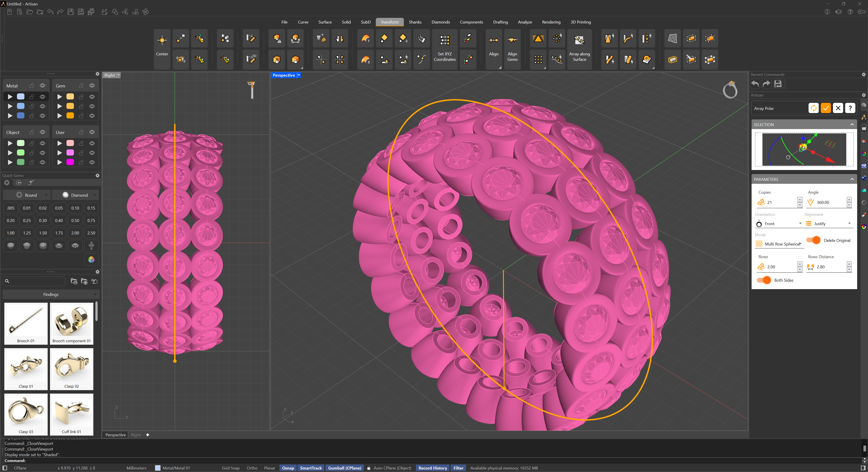Click the rectangular grid array icon
This screenshot has width=868, height=472.
(538, 60)
